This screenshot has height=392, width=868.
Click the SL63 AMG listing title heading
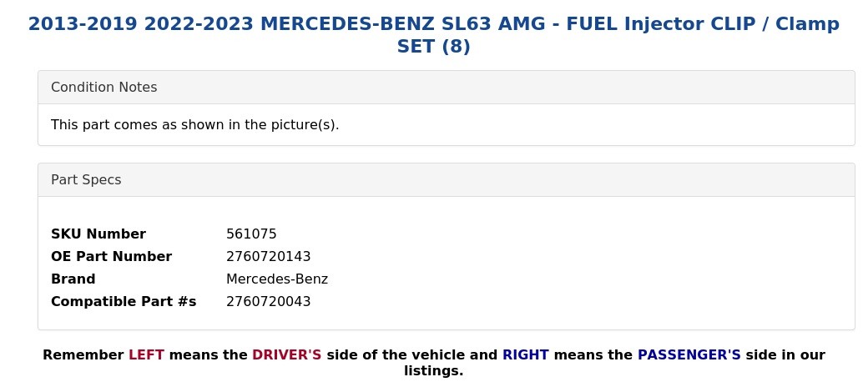point(433,24)
